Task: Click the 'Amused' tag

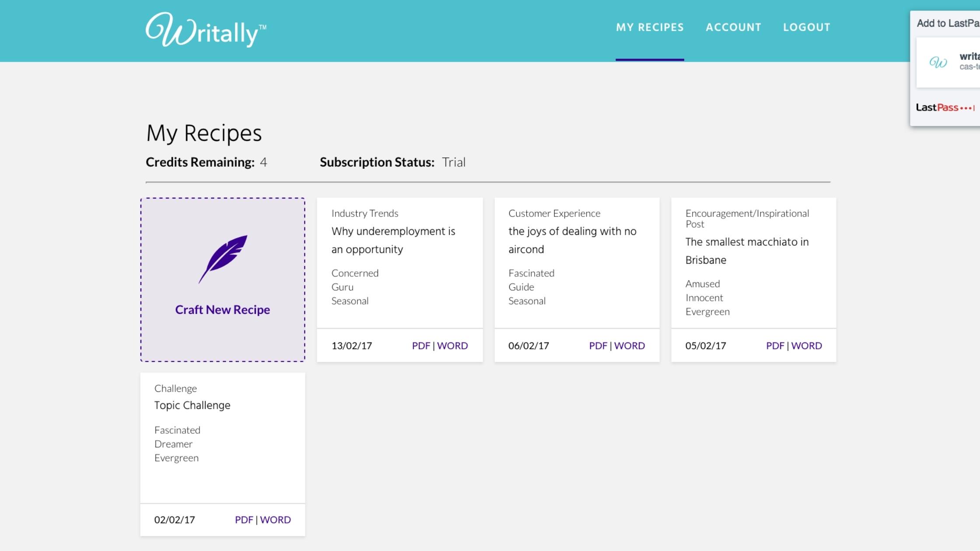Action: coord(703,284)
